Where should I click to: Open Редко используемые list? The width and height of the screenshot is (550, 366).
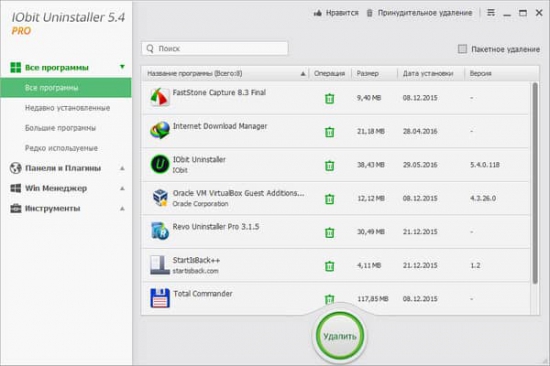61,148
